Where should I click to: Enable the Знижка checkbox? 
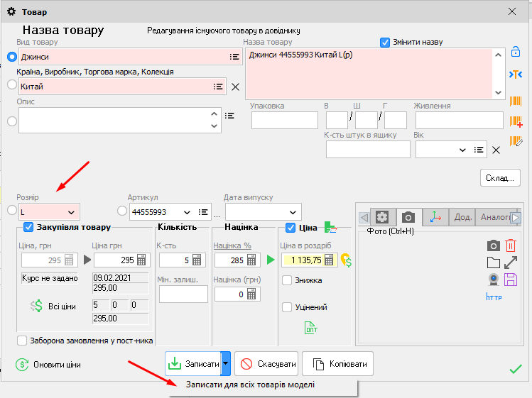[x=287, y=280]
